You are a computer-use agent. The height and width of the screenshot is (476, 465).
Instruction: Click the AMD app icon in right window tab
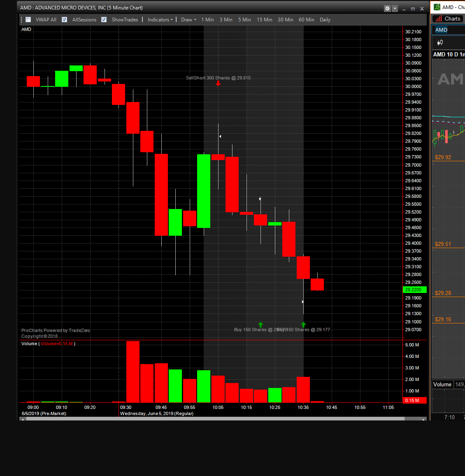tap(437, 7)
